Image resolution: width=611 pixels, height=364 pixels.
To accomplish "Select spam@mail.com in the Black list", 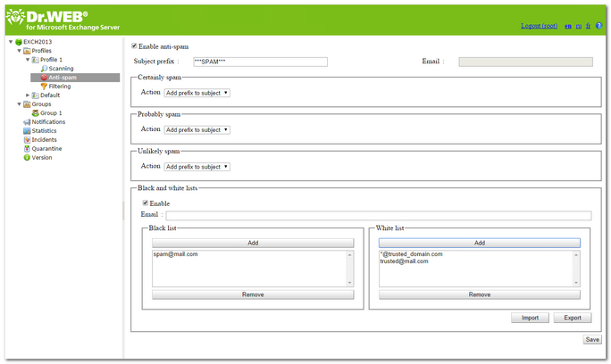I will (x=175, y=254).
